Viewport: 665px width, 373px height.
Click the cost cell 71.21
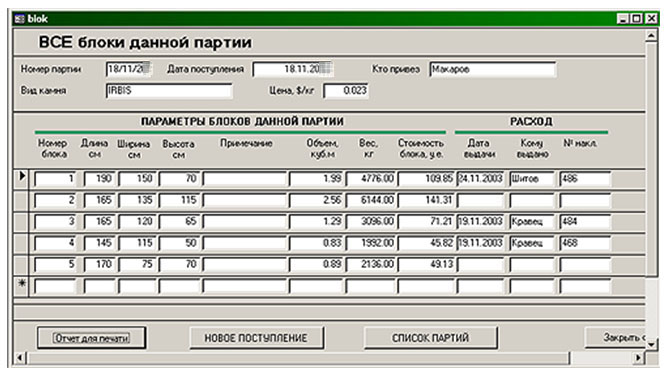(x=425, y=222)
